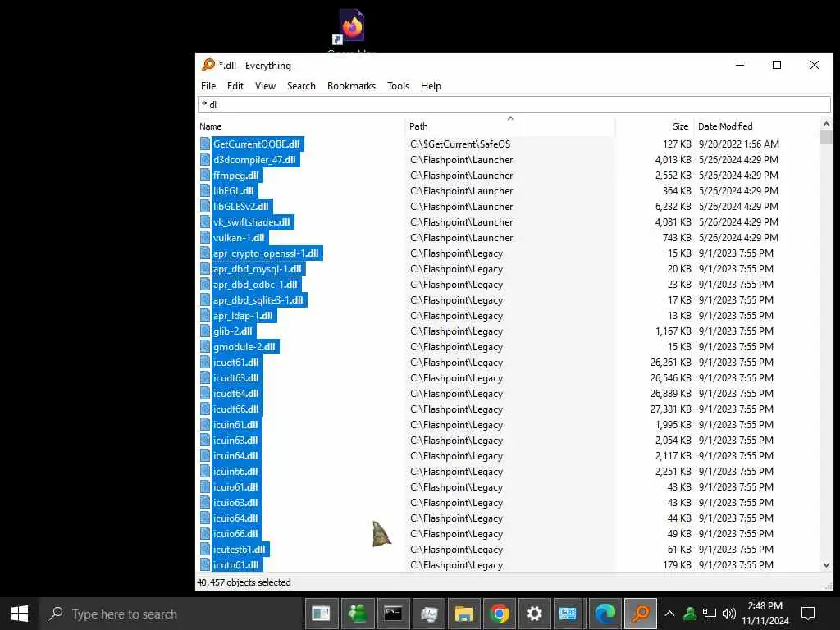
Task: Click the vertical scrollbar thumb
Action: (826, 137)
